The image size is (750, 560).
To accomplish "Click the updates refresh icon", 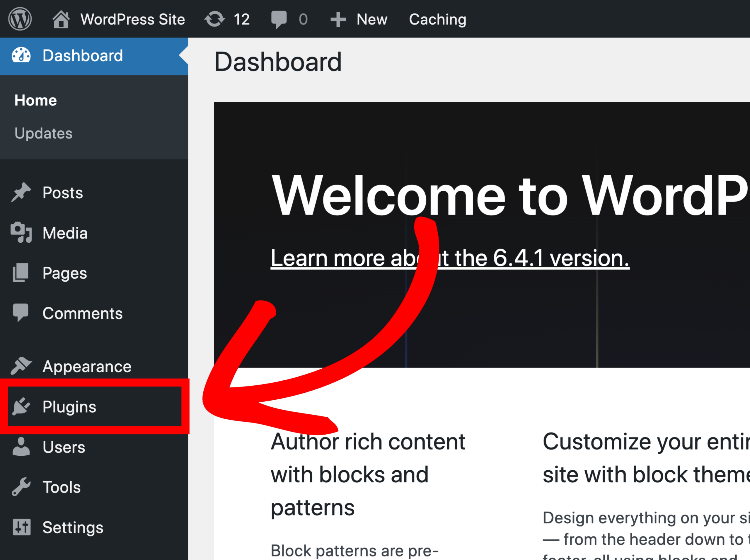I will pyautogui.click(x=214, y=19).
